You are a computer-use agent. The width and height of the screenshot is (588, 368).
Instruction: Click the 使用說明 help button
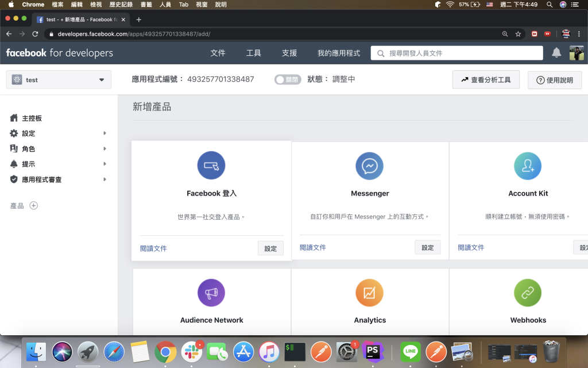click(x=555, y=80)
